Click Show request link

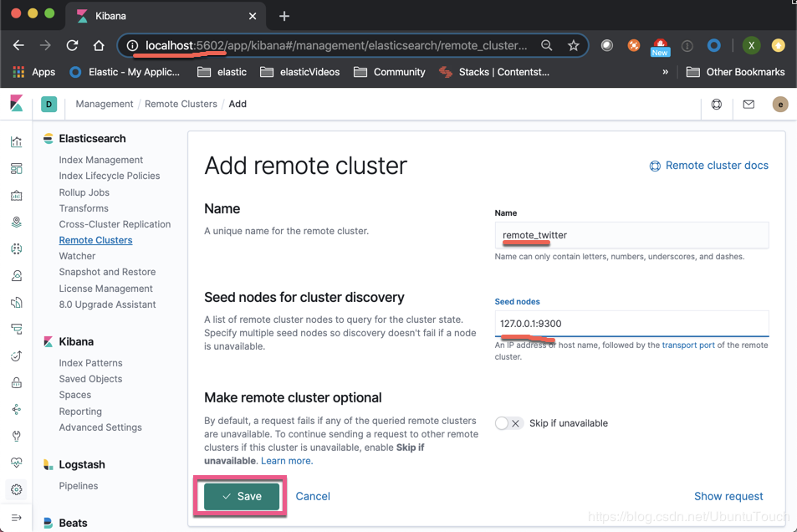[x=728, y=496]
